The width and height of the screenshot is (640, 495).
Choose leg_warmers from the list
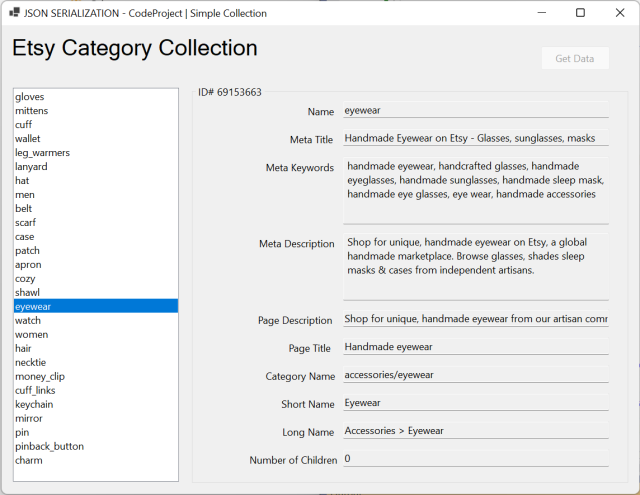point(96,153)
